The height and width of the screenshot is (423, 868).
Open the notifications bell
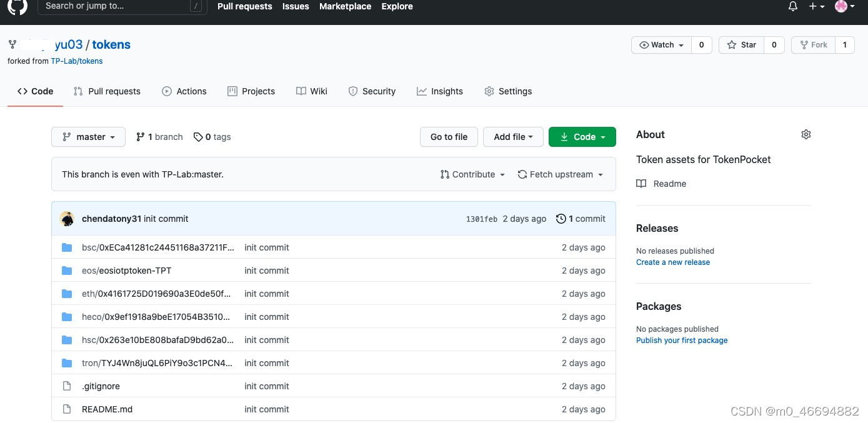click(793, 6)
